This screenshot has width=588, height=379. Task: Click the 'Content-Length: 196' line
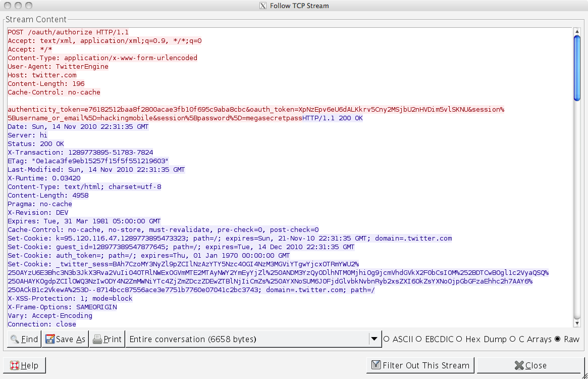[x=46, y=84]
